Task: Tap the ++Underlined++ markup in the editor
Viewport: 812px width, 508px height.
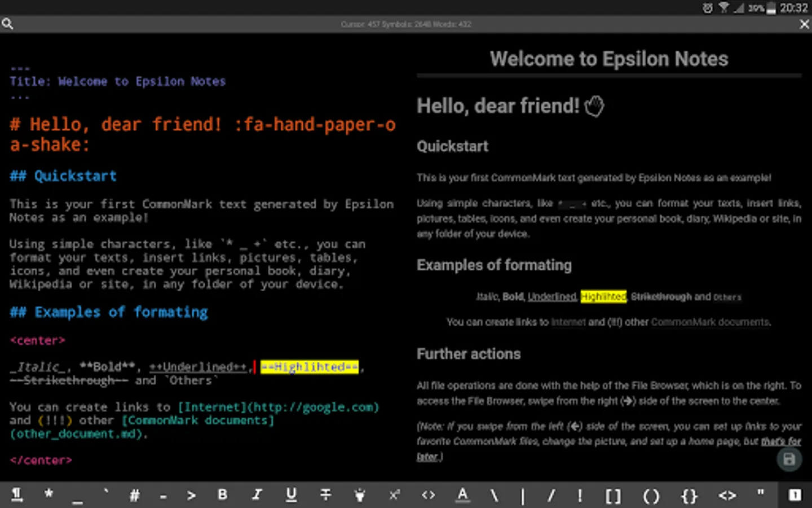Action: coord(198,367)
